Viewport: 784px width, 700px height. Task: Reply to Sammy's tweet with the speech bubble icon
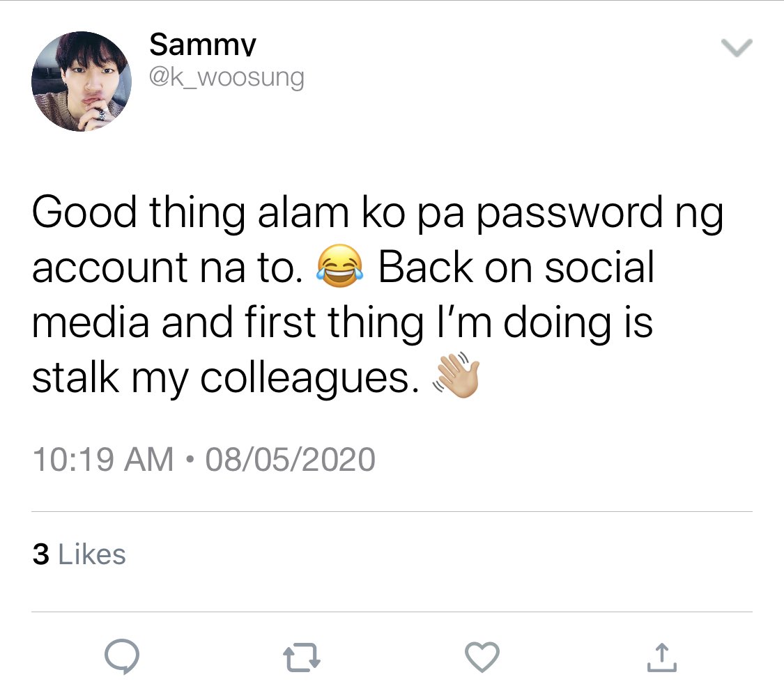click(122, 657)
